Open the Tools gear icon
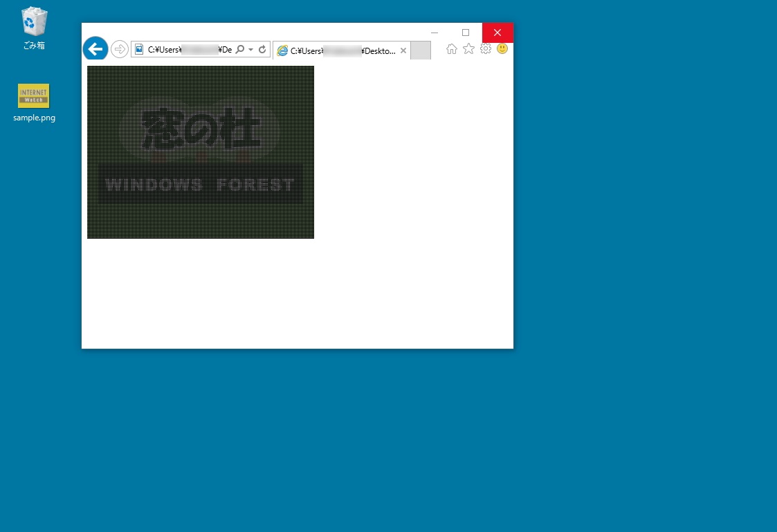The width and height of the screenshot is (777, 532). [486, 49]
